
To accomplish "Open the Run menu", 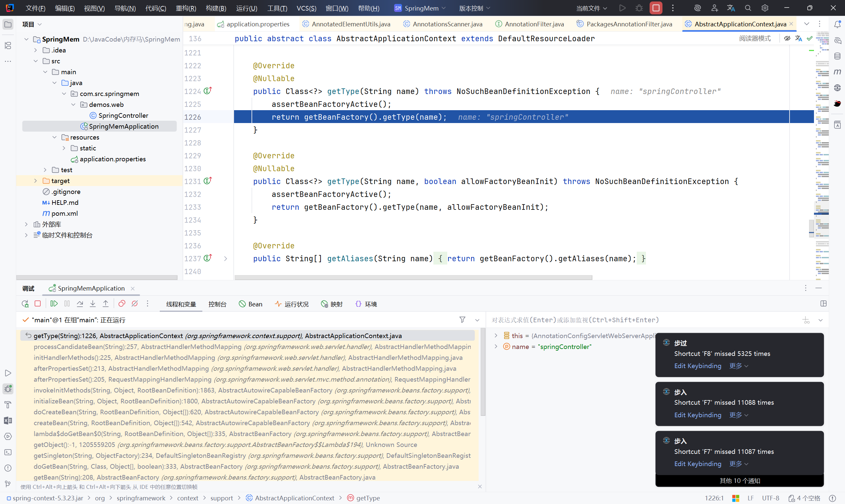I will pyautogui.click(x=246, y=8).
